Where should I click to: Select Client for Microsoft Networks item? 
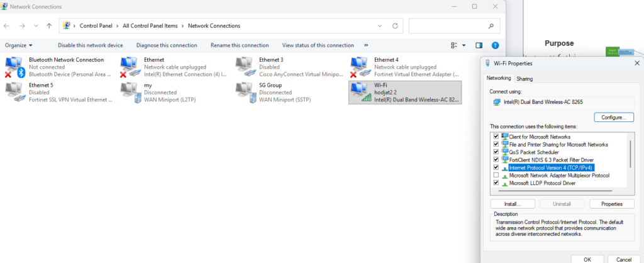(x=540, y=137)
